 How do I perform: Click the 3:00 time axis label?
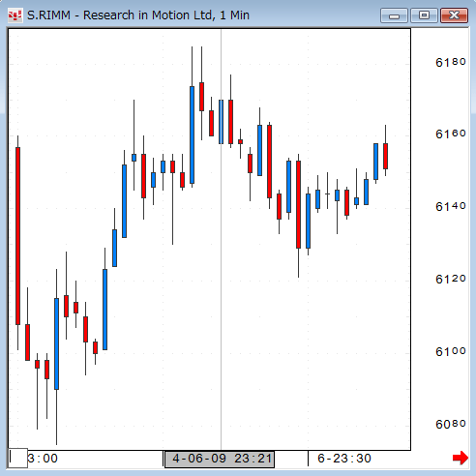43,459
